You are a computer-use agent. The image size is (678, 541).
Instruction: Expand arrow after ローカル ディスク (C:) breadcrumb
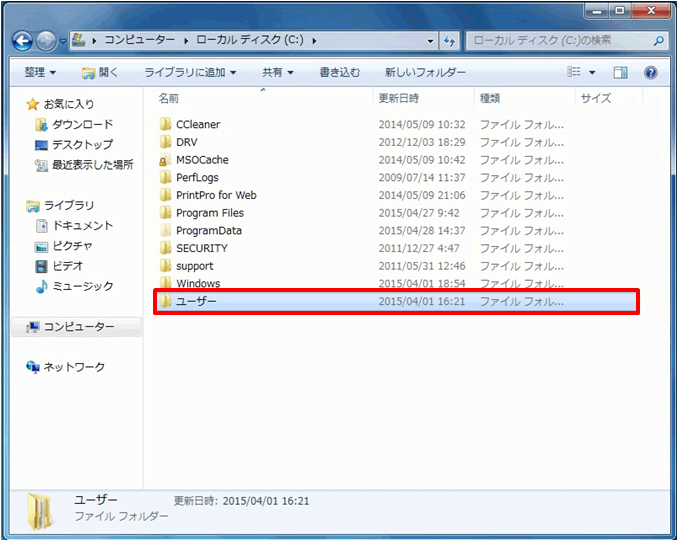coord(314,41)
